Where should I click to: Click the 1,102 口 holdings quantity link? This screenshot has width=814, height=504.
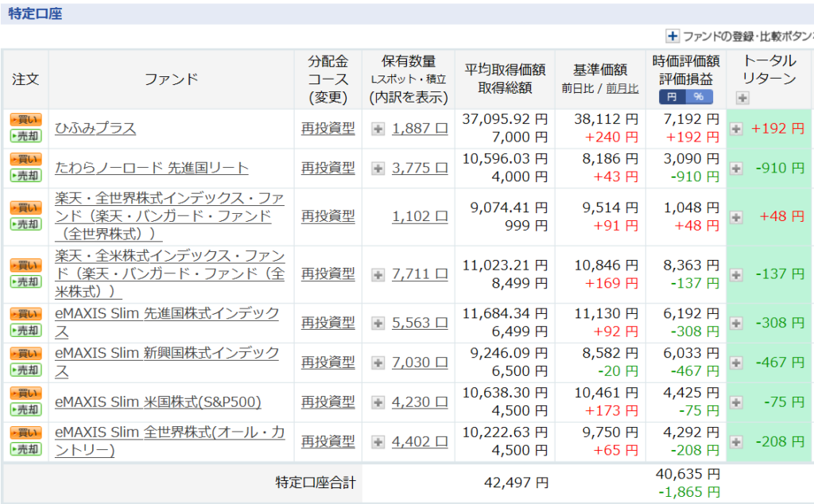[x=420, y=216]
